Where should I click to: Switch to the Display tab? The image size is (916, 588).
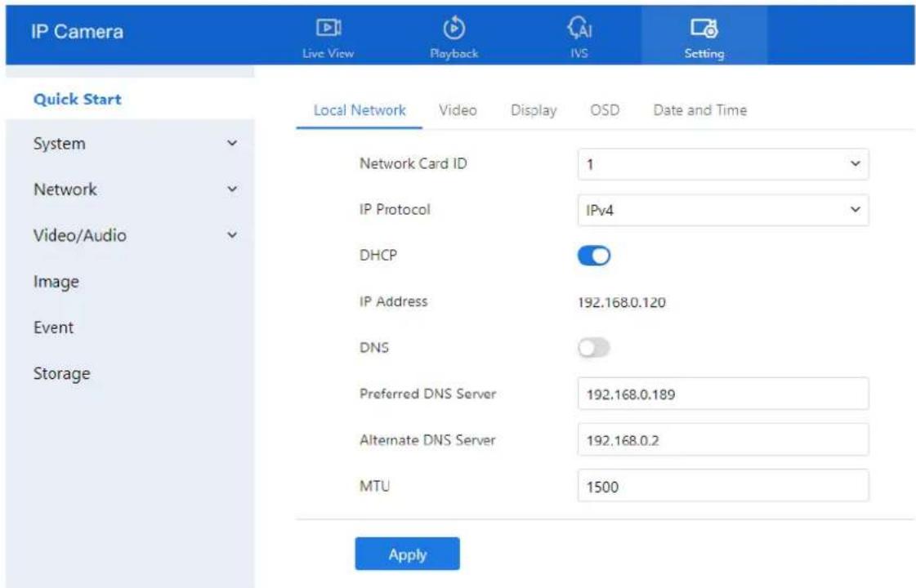[534, 110]
